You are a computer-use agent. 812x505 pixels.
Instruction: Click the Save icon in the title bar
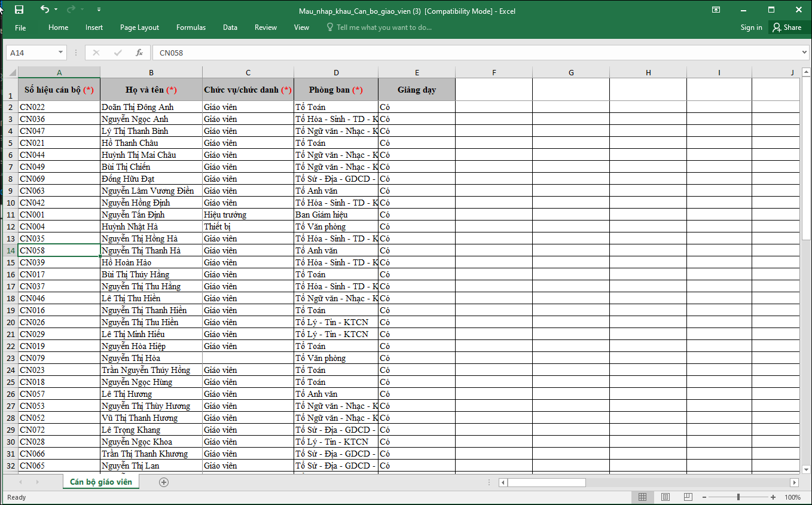pos(19,10)
